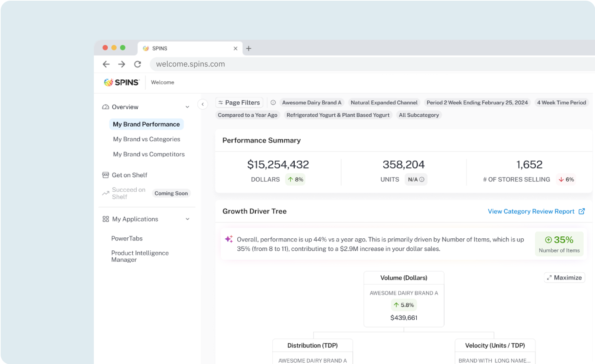Click the external link icon beside View Category Review Report

click(x=582, y=211)
